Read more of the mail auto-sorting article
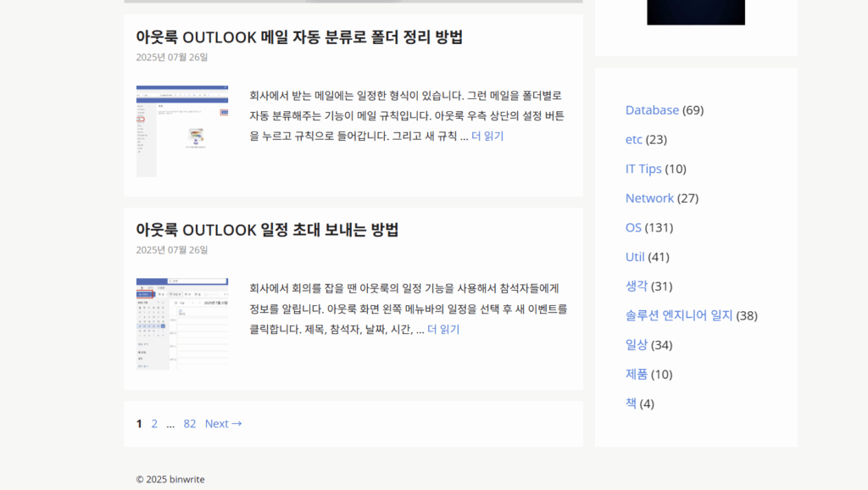 487,136
